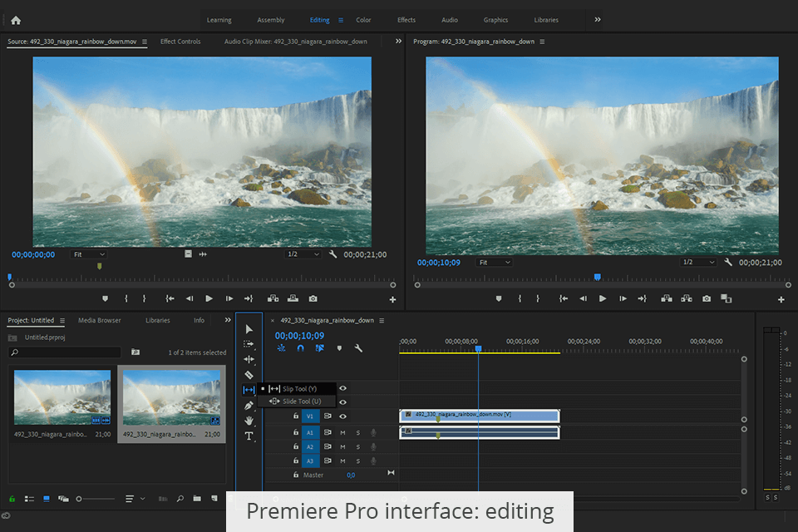The width and height of the screenshot is (798, 532).
Task: Switch to Effects workspace
Action: (406, 20)
